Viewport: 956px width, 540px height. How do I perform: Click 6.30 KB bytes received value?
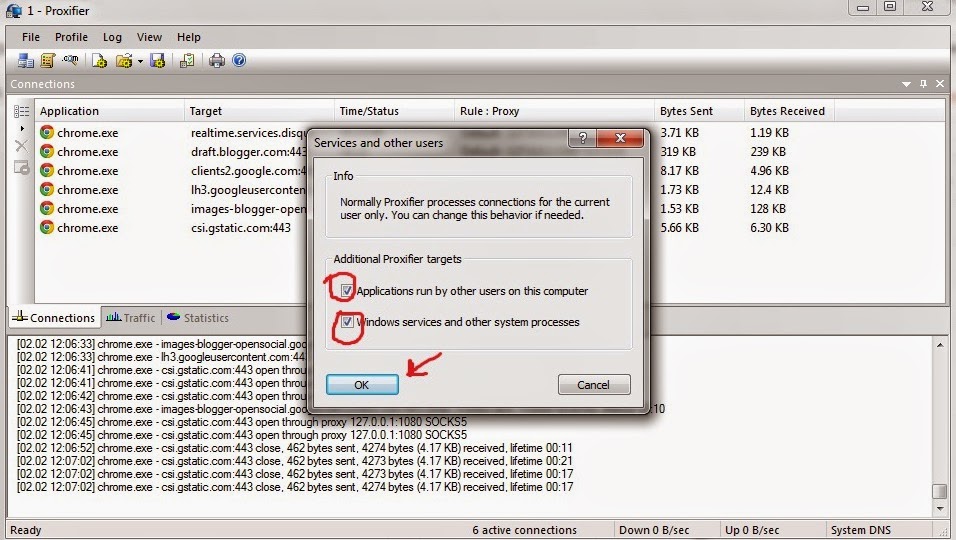[769, 227]
